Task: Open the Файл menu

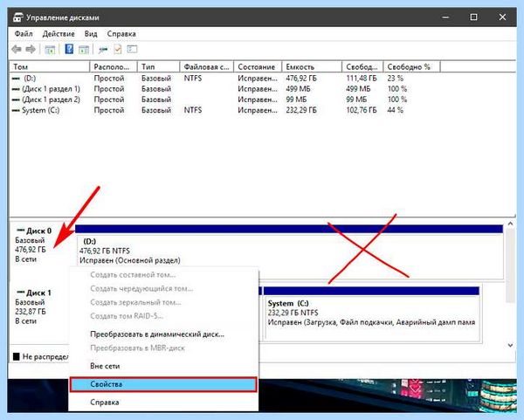Action: [x=24, y=34]
